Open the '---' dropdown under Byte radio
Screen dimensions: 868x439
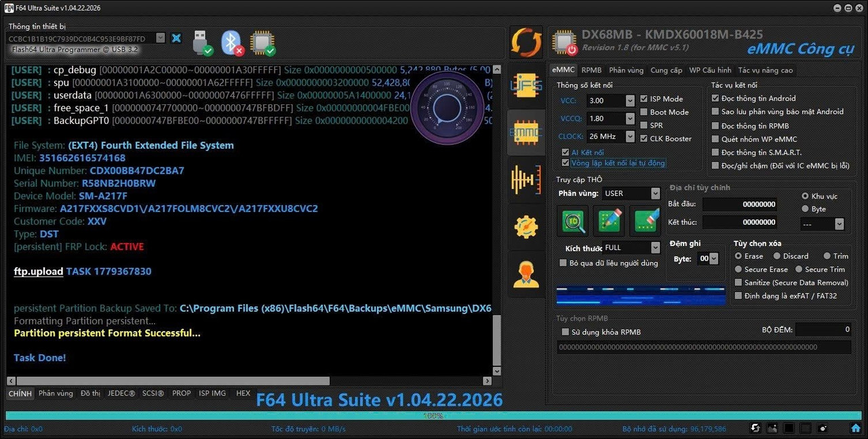(x=839, y=224)
